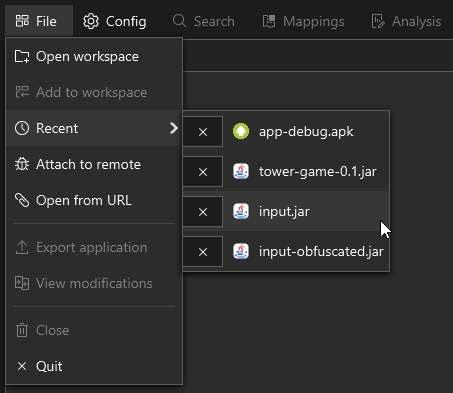
Task: Remove input.jar from recent list
Action: [203, 212]
